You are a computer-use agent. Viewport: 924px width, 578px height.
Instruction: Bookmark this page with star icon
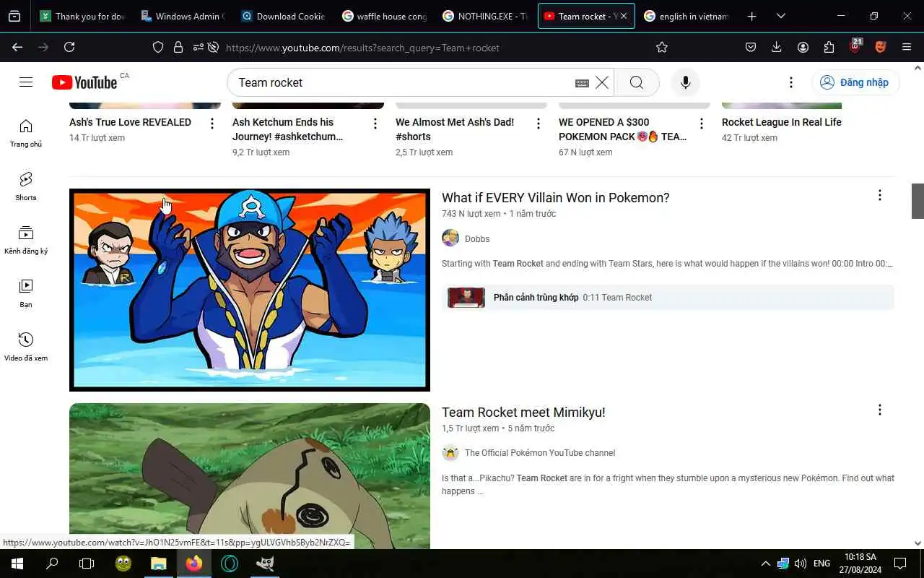click(662, 47)
